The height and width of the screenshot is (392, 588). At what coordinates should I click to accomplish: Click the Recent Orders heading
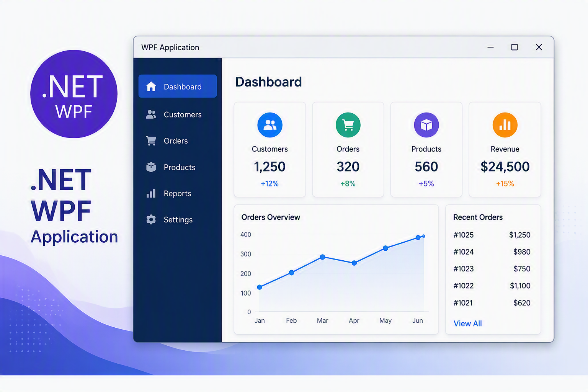click(478, 217)
